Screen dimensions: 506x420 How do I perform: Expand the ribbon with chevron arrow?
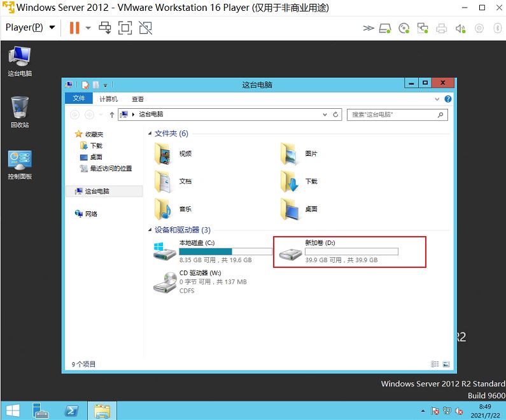(437, 99)
